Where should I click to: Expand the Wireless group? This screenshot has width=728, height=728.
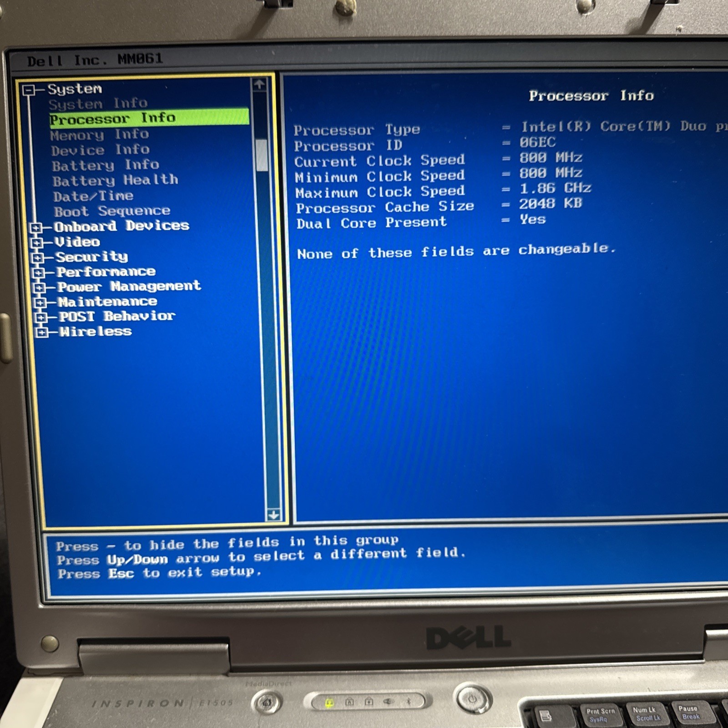(x=42, y=333)
